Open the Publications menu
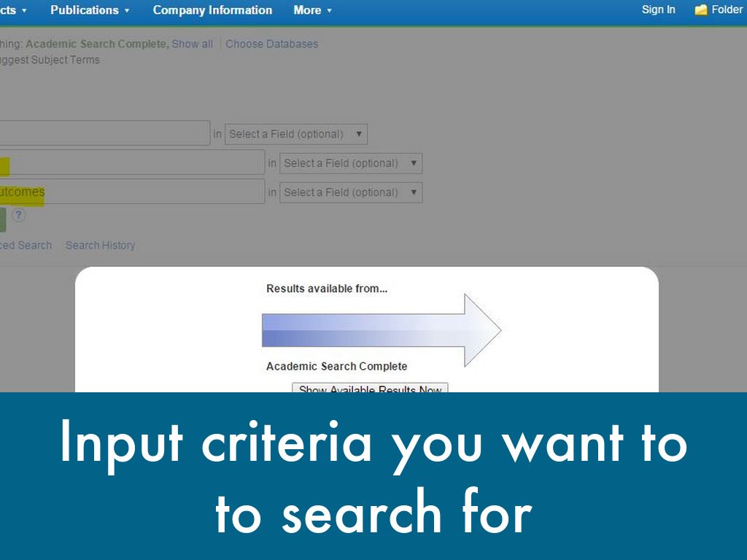The image size is (747, 560). click(x=90, y=10)
